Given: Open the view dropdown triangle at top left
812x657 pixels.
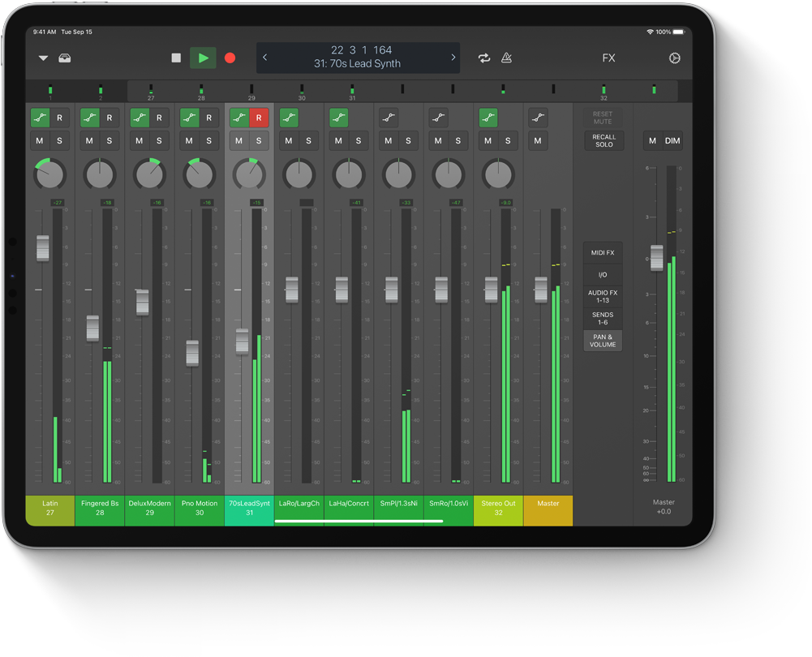Looking at the screenshot, I should (x=43, y=58).
